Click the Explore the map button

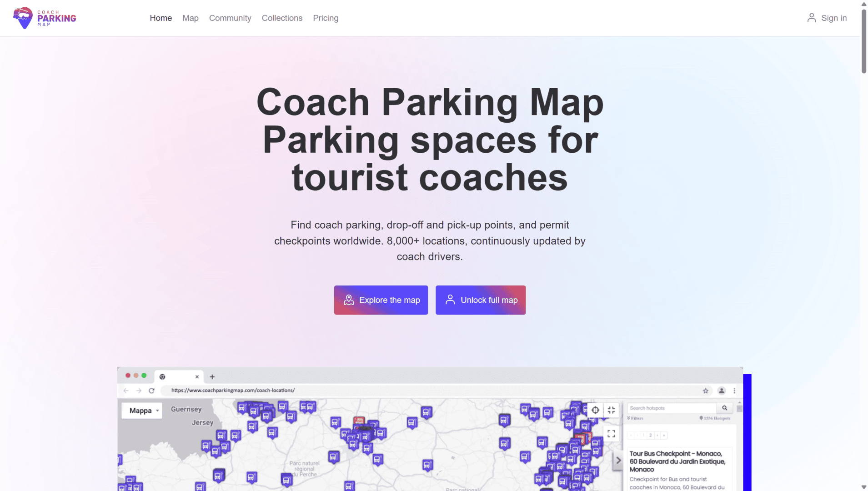(381, 300)
